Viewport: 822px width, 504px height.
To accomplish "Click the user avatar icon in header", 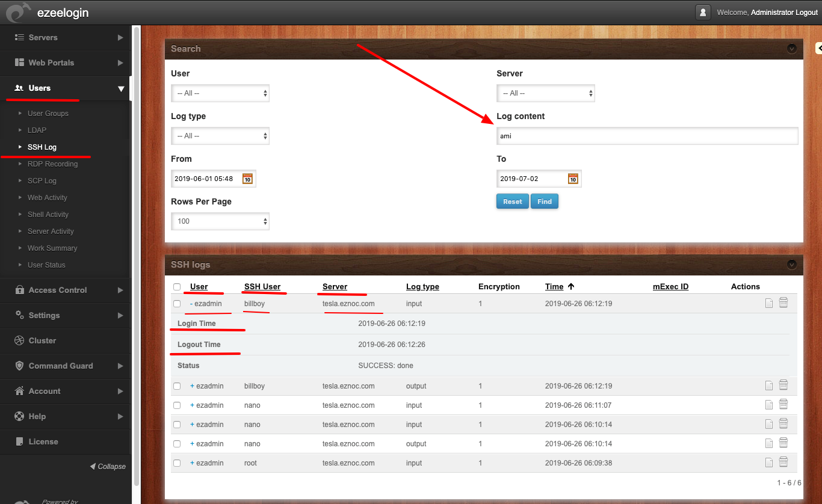I will pyautogui.click(x=703, y=12).
